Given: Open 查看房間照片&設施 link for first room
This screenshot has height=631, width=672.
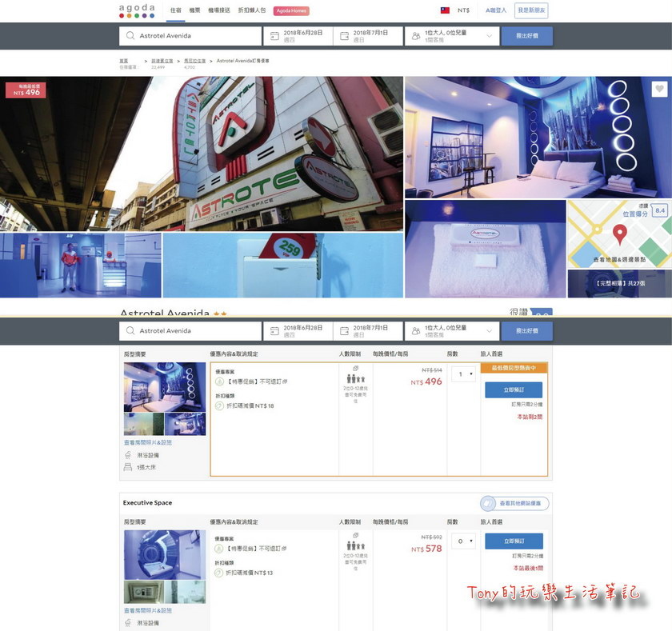Looking at the screenshot, I should point(148,442).
